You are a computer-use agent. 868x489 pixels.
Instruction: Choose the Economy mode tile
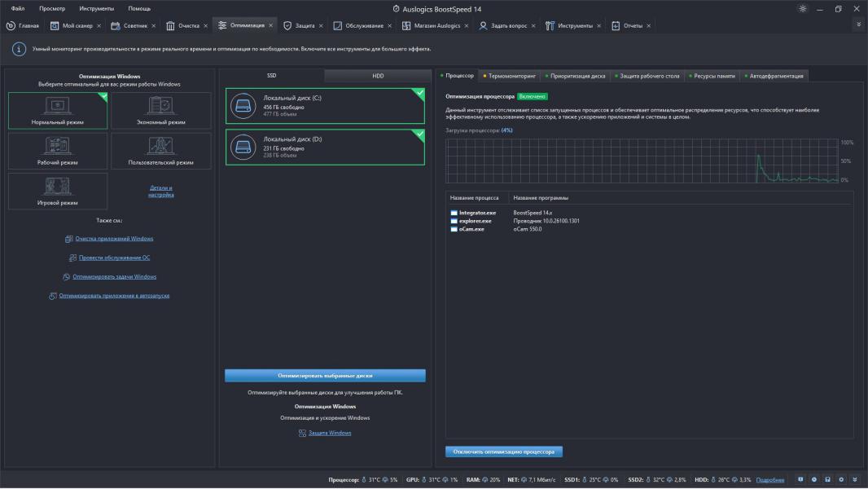click(160, 111)
